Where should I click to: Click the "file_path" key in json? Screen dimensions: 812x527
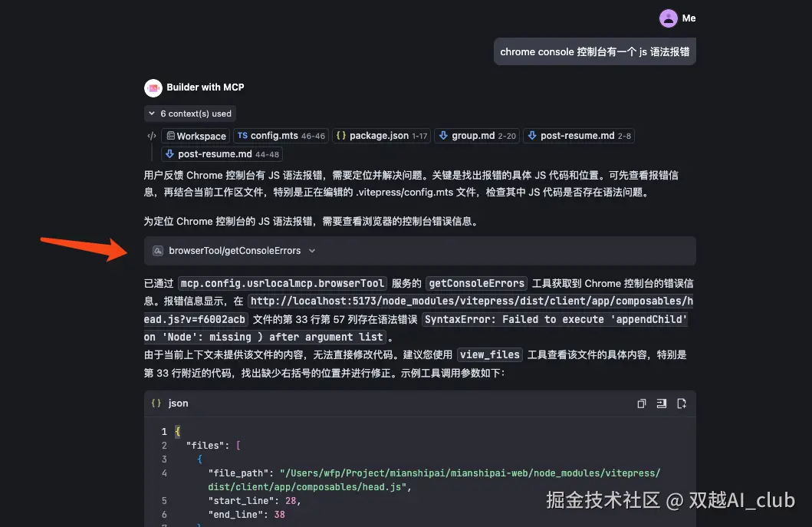(x=238, y=473)
